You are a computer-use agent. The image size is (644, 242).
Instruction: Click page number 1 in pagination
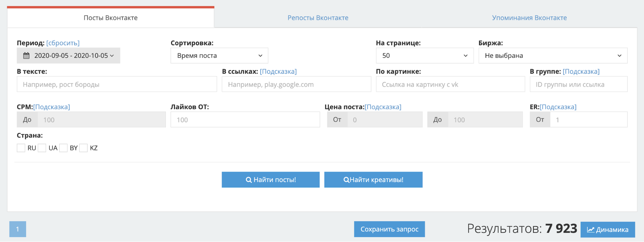(18, 229)
